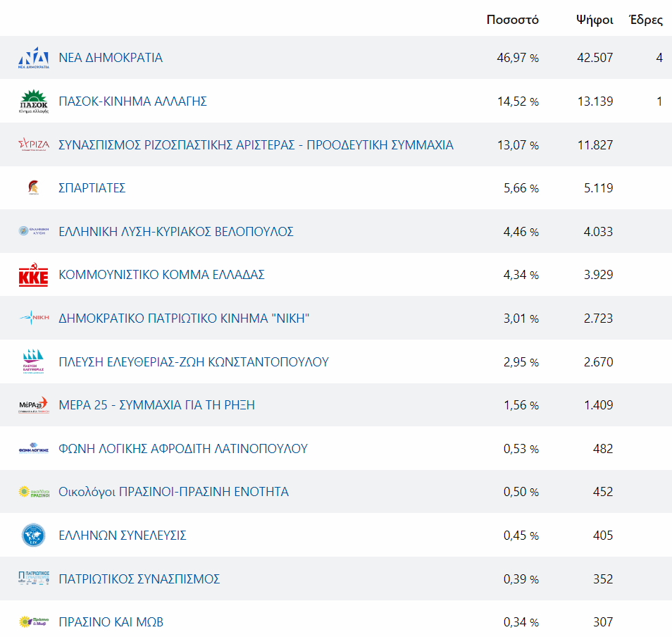
Task: Select the 0,45 % percentage value
Action: click(521, 535)
